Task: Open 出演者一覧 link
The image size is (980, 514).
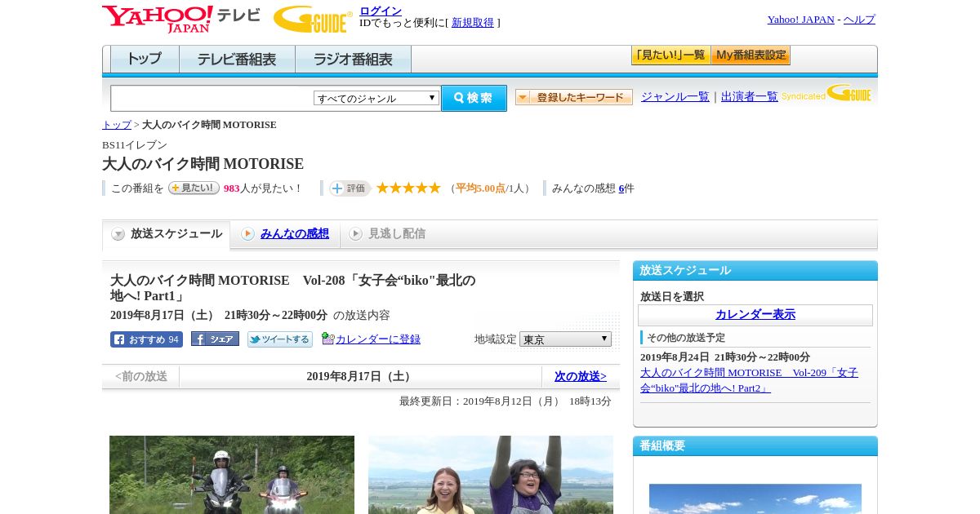Action: [x=750, y=96]
